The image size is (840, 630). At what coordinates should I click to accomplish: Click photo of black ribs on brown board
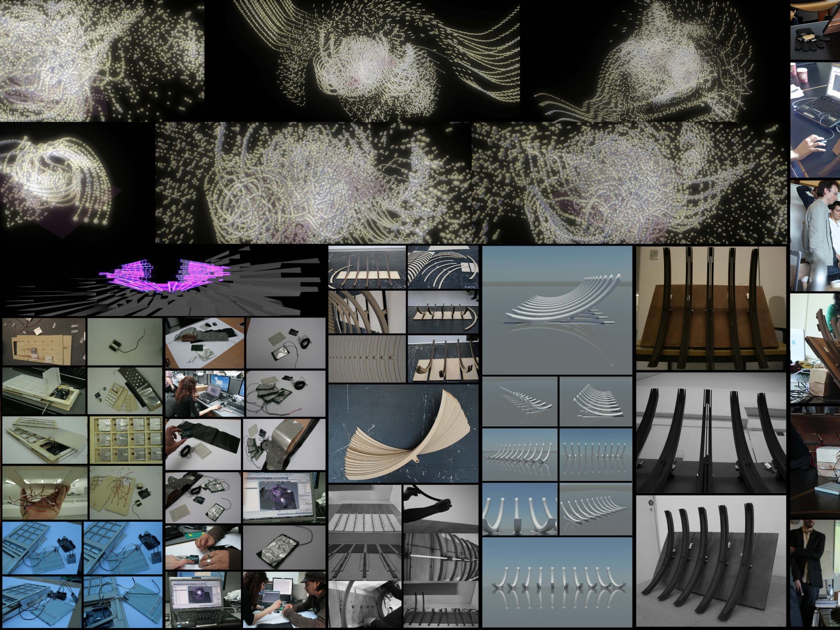pos(711,308)
